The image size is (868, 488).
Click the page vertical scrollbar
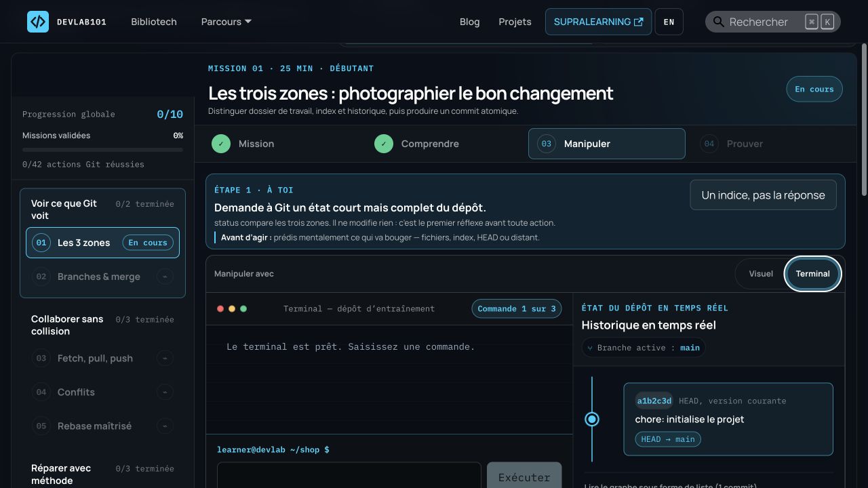coord(864,119)
